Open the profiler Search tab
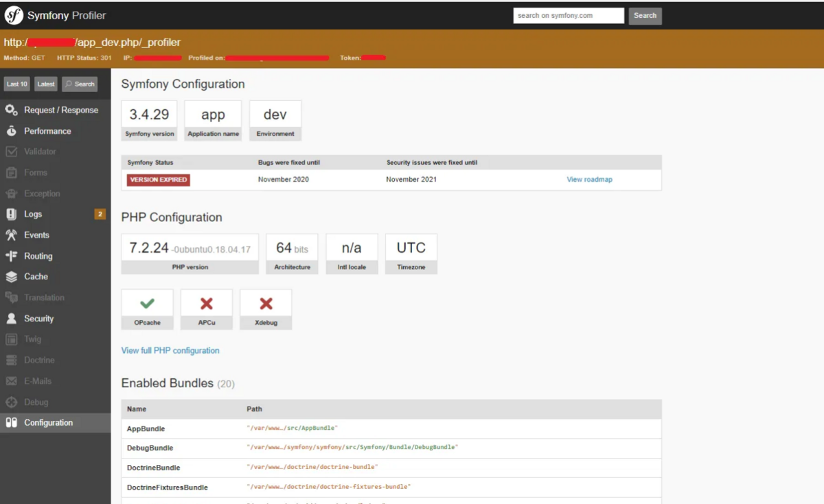This screenshot has height=504, width=824. pos(80,83)
